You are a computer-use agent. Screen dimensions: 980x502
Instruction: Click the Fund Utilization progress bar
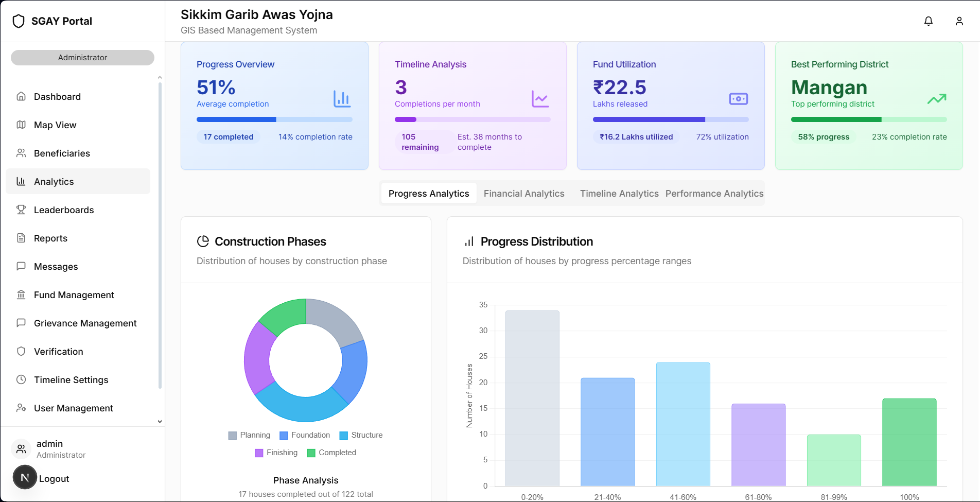[671, 119]
